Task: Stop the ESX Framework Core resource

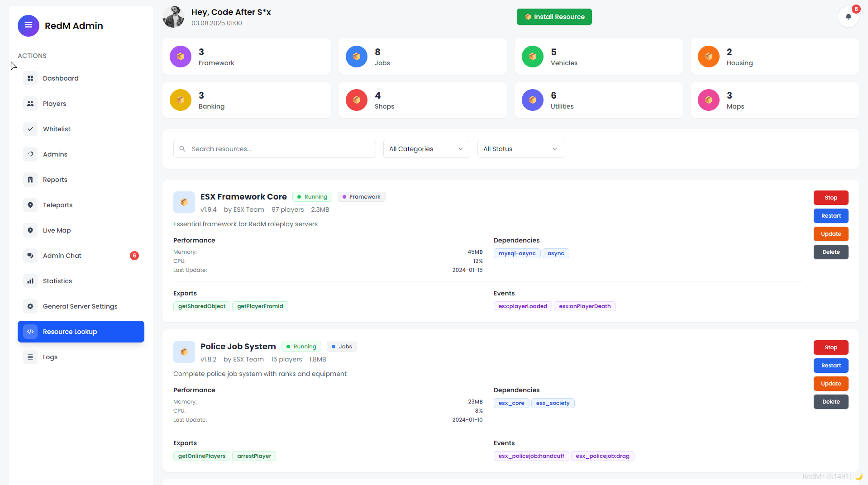Action: (x=830, y=198)
